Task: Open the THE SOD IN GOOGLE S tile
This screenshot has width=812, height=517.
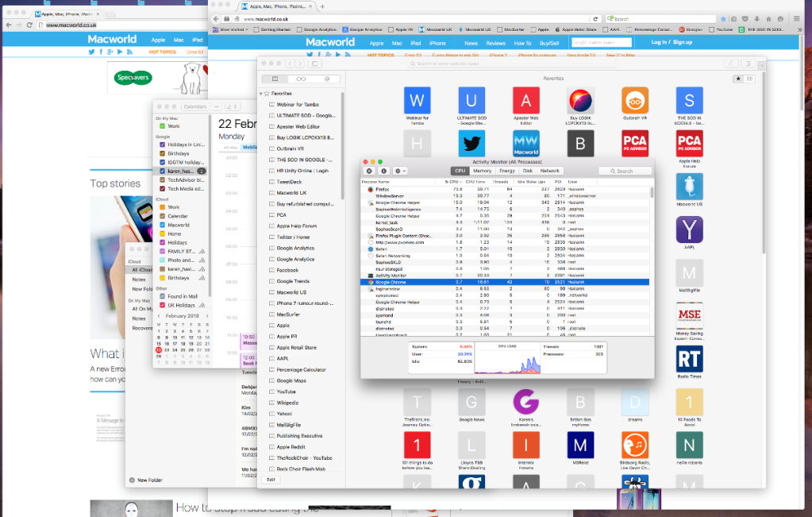Action: 689,101
